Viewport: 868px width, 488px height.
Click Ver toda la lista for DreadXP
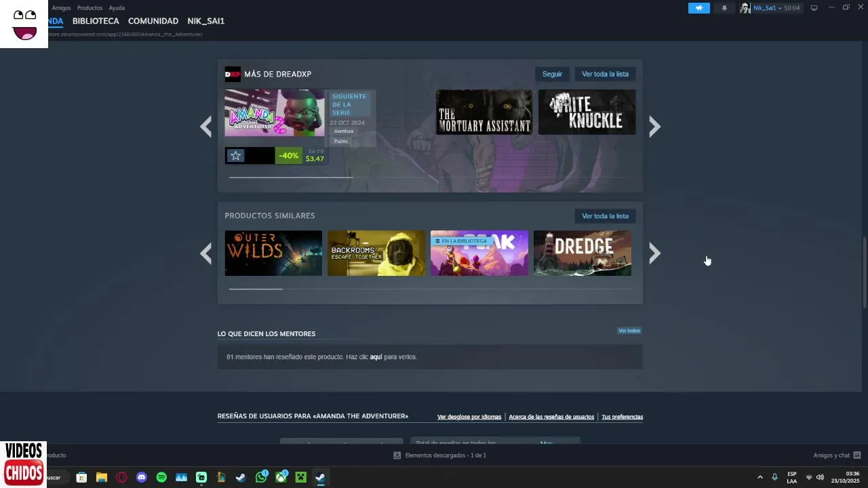point(605,74)
